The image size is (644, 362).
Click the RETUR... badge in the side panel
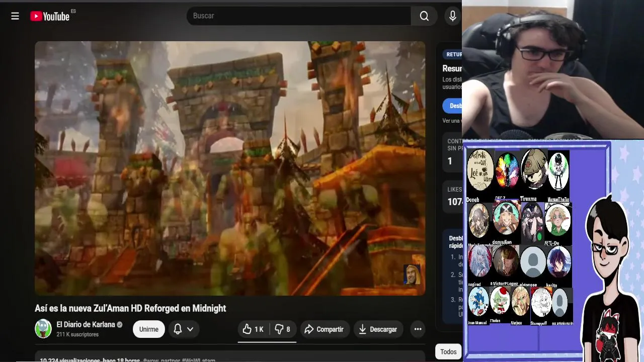(x=453, y=54)
